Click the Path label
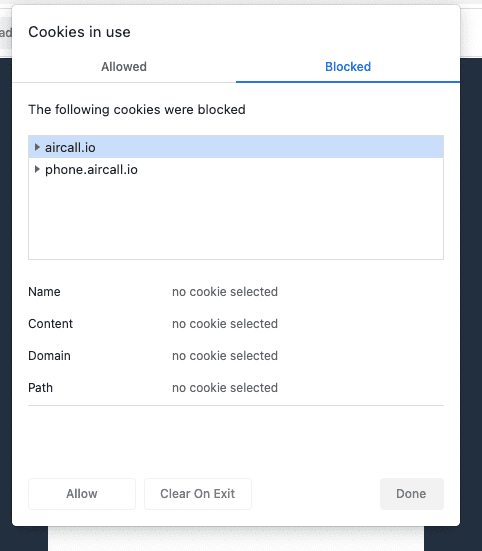This screenshot has height=551, width=482. pos(40,388)
